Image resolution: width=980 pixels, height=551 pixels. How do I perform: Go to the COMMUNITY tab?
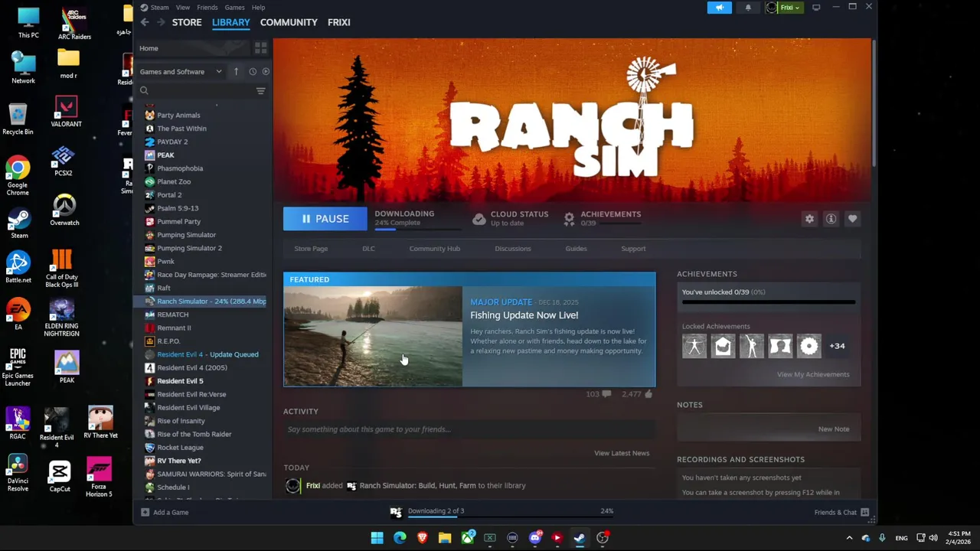(289, 22)
